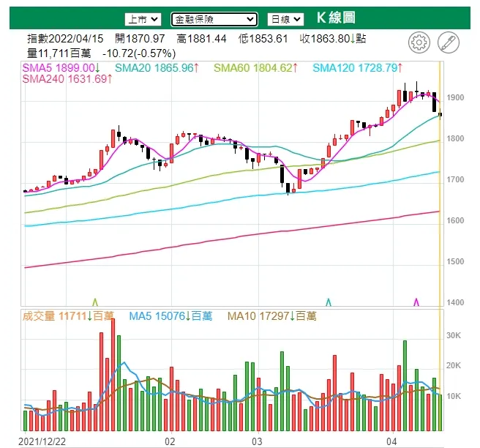Click the 20K volume axis label
This screenshot has width=480, height=448.
(x=454, y=365)
